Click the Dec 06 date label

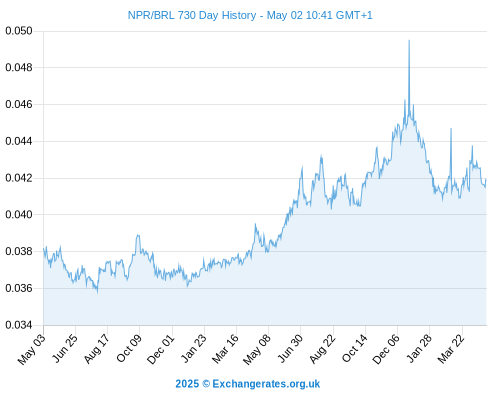tap(386, 349)
